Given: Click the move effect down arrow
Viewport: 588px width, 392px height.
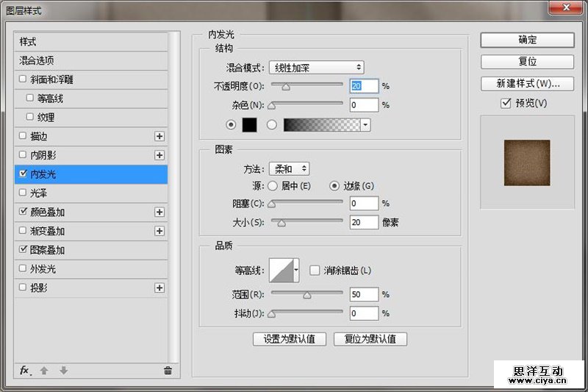Looking at the screenshot, I should pyautogui.click(x=63, y=371).
